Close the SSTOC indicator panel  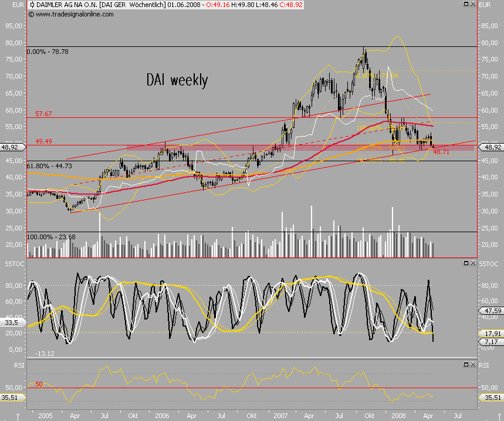click(472, 263)
